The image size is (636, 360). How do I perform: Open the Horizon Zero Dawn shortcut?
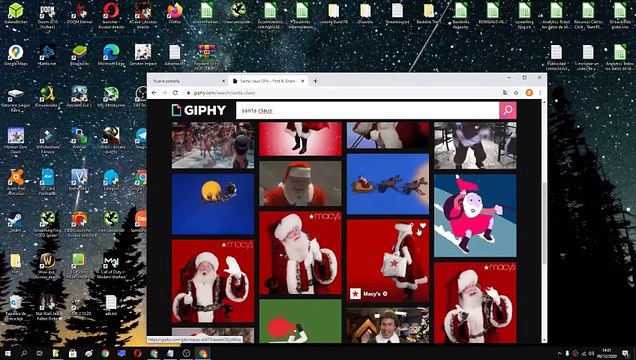15,140
